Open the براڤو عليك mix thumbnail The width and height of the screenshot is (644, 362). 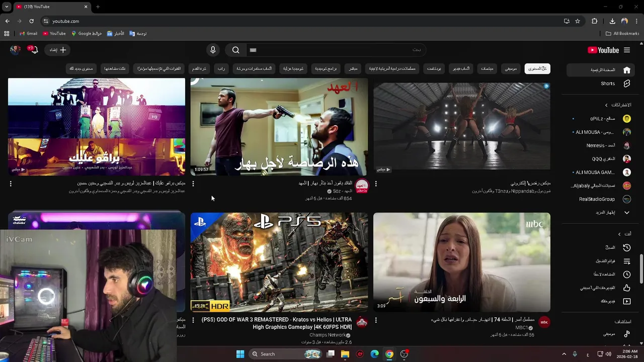click(x=97, y=126)
